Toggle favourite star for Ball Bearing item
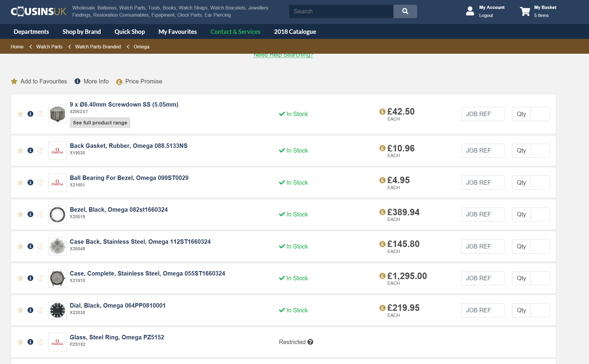 point(20,183)
